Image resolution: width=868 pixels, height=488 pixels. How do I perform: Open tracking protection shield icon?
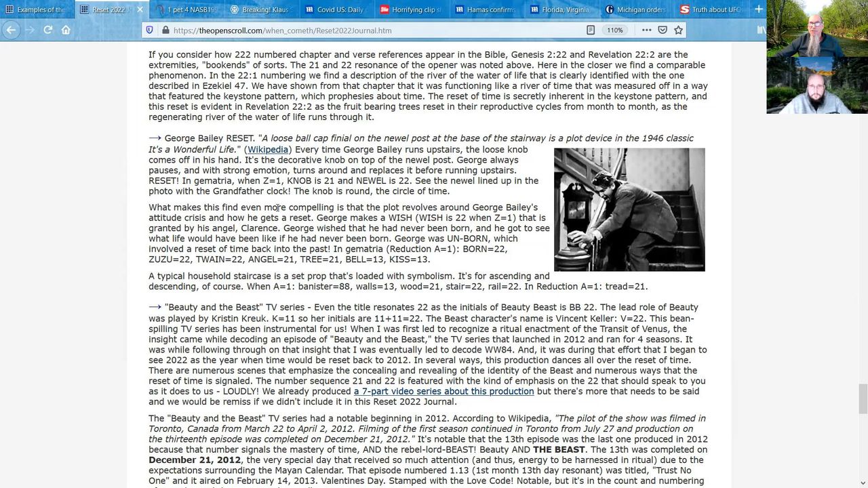149,30
